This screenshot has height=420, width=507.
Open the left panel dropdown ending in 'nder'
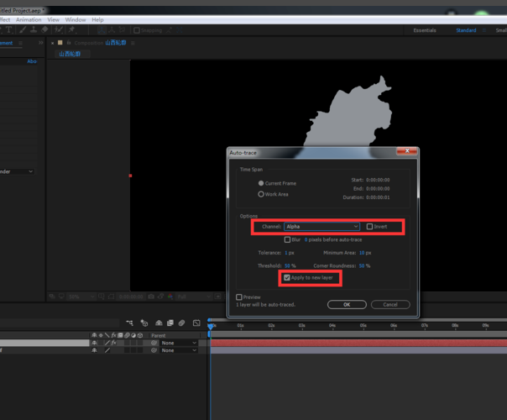17,171
